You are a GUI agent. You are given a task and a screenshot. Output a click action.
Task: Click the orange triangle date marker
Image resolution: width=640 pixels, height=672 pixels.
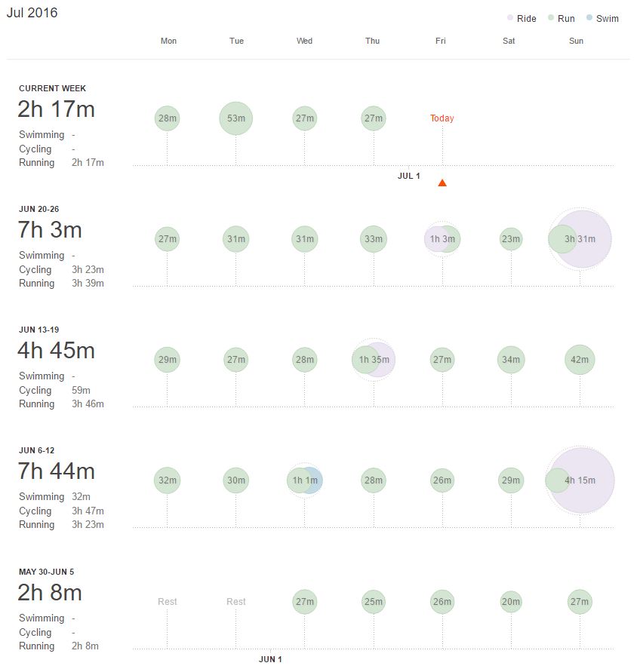click(442, 182)
